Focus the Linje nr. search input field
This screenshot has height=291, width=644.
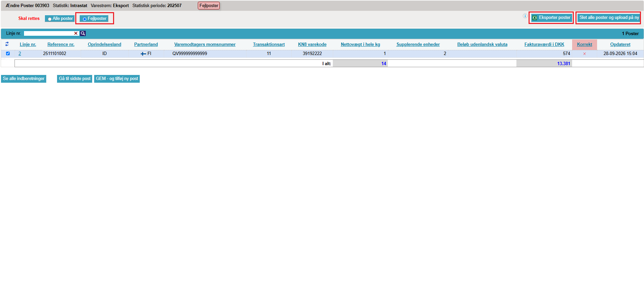(x=49, y=33)
